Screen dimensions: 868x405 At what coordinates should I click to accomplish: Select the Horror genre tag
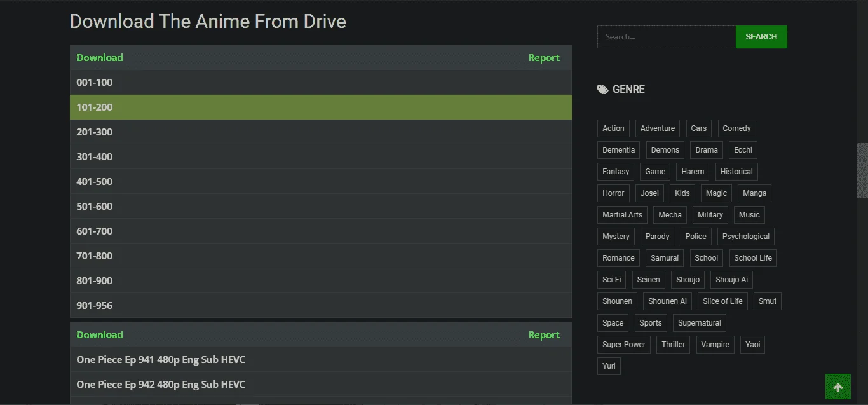coord(614,193)
